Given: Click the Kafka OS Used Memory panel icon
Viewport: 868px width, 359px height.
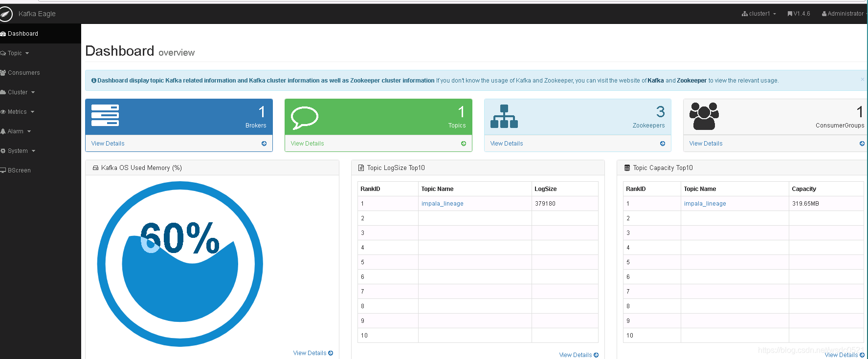Looking at the screenshot, I should [x=95, y=168].
